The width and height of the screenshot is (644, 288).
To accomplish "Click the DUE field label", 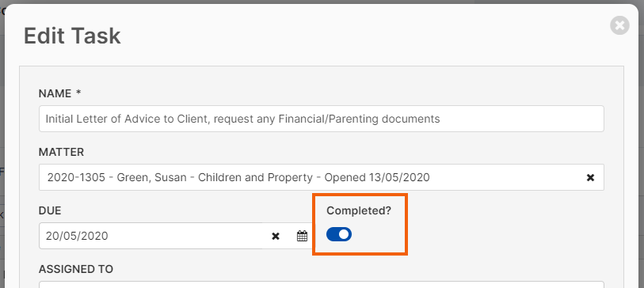I will [50, 211].
